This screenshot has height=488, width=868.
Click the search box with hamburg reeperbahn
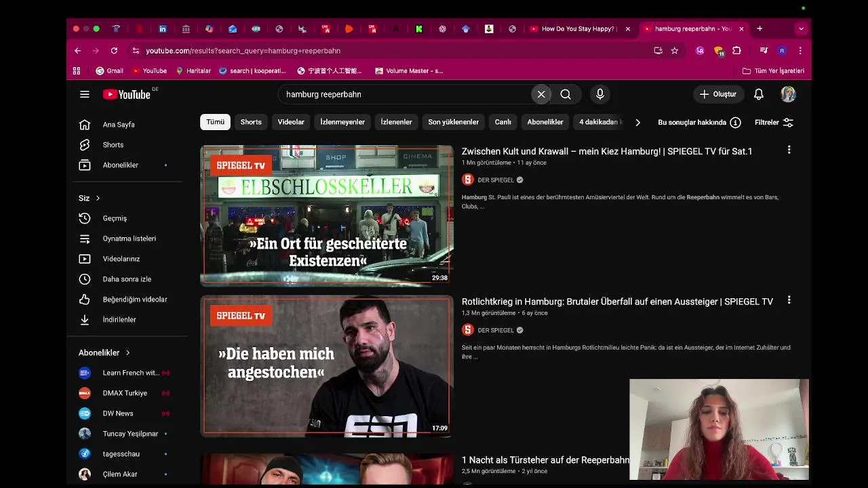404,94
